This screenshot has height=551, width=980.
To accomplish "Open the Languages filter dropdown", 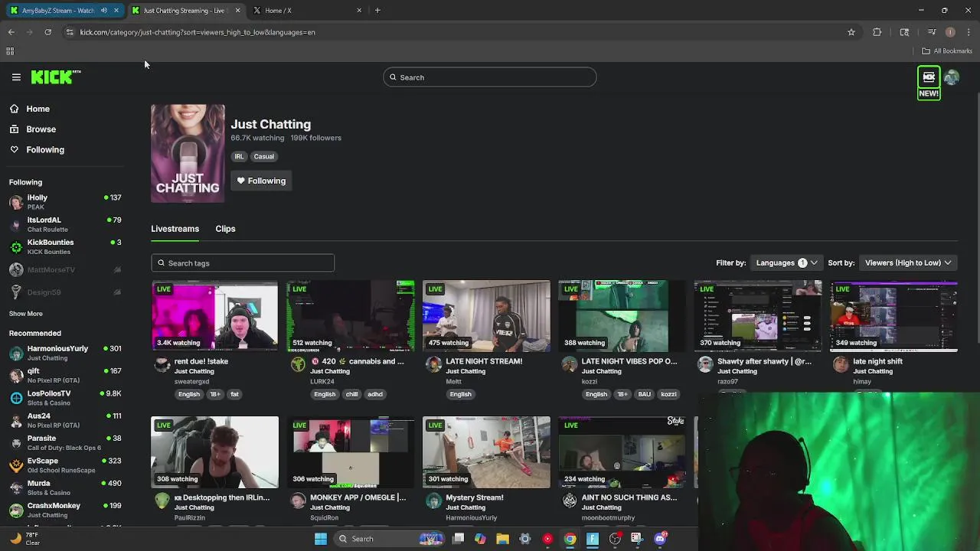I will (x=786, y=262).
